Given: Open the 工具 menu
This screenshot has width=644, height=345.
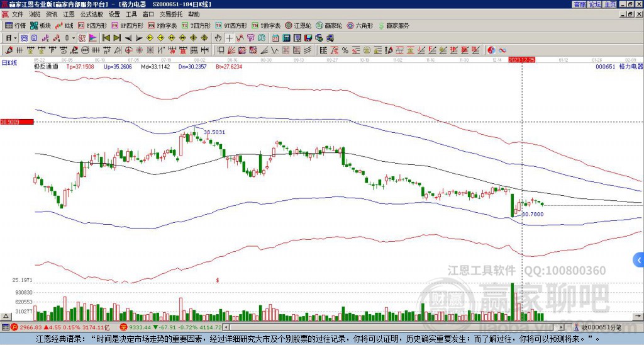Looking at the screenshot, I should pos(131,14).
